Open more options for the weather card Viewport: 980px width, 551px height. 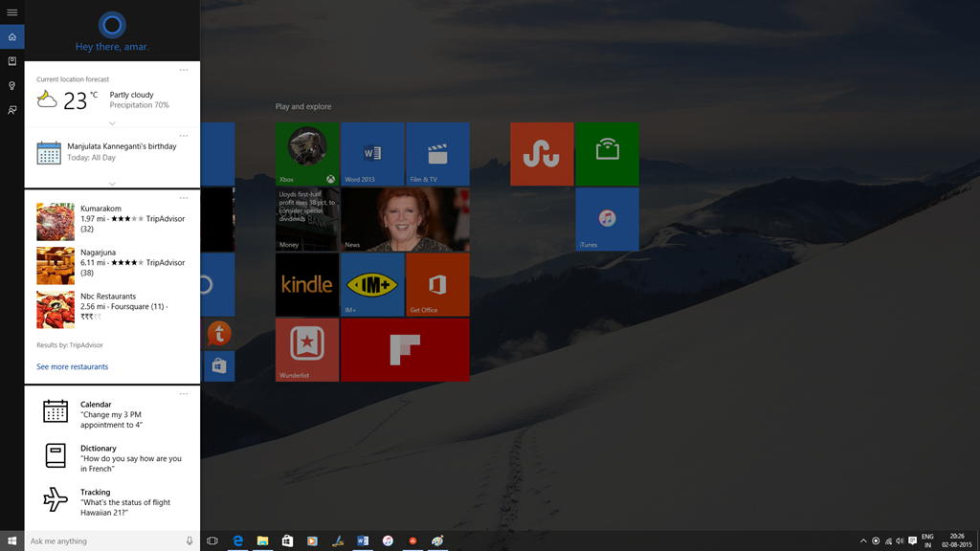(x=184, y=70)
